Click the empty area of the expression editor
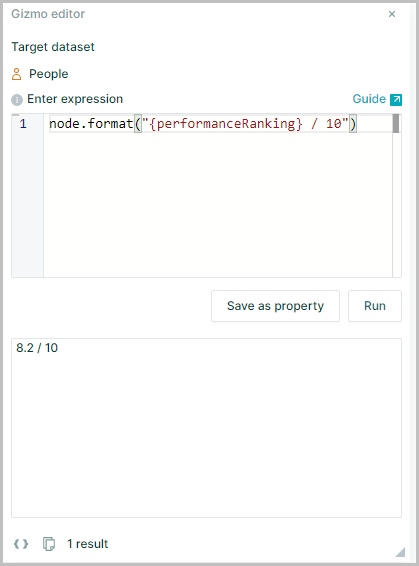419x566 pixels. (x=218, y=205)
